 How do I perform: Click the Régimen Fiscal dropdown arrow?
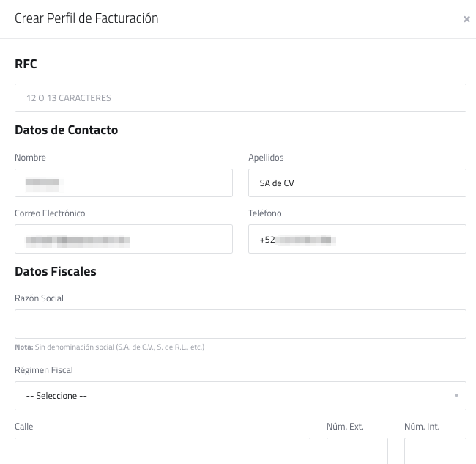(x=456, y=397)
